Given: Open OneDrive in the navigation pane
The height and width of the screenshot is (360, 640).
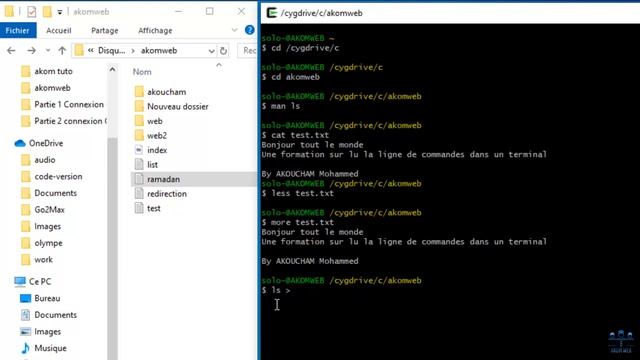Looking at the screenshot, I should 46,143.
